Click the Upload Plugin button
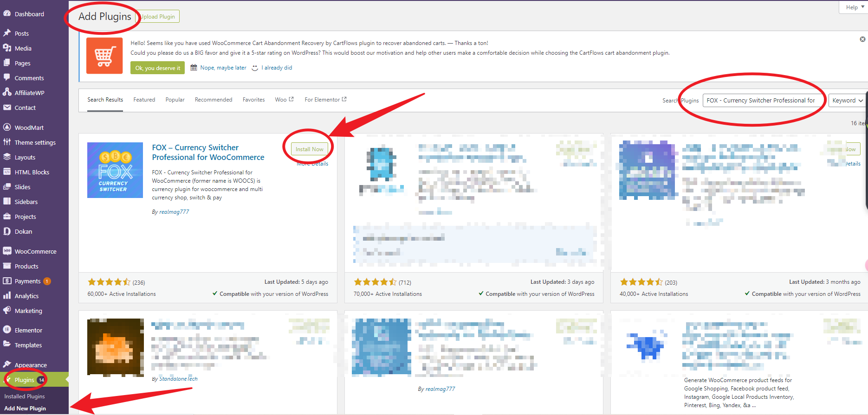 [158, 17]
